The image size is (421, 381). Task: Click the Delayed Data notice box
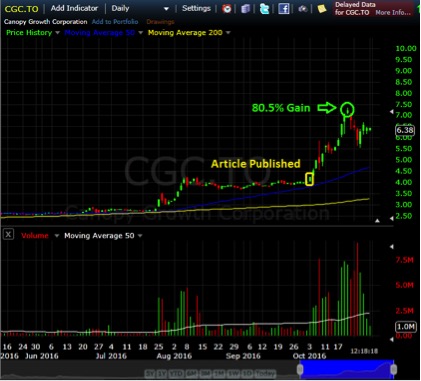pos(374,9)
